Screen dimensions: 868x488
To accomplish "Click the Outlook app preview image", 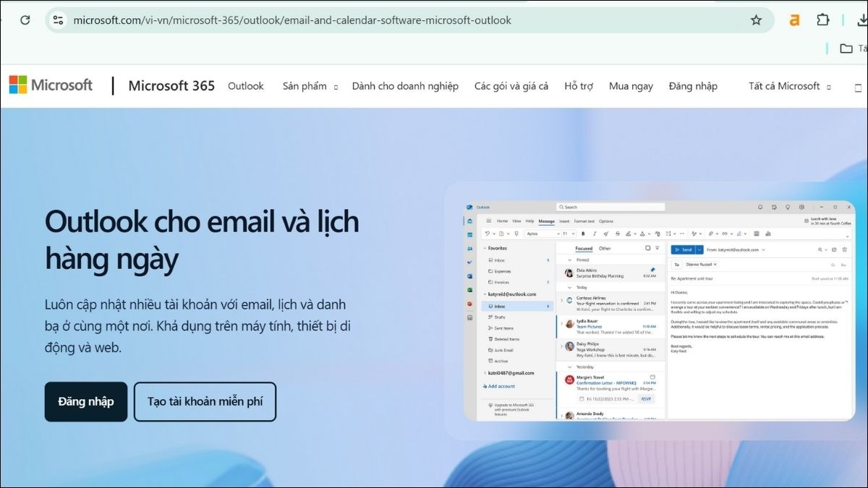I will 659,311.
